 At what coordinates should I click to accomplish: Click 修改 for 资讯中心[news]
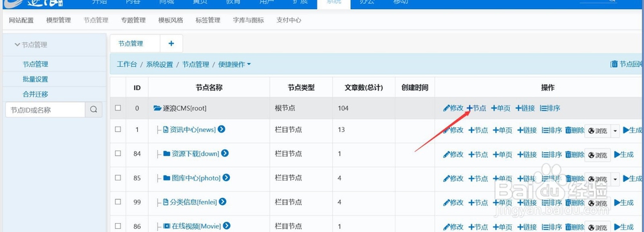[x=453, y=130]
